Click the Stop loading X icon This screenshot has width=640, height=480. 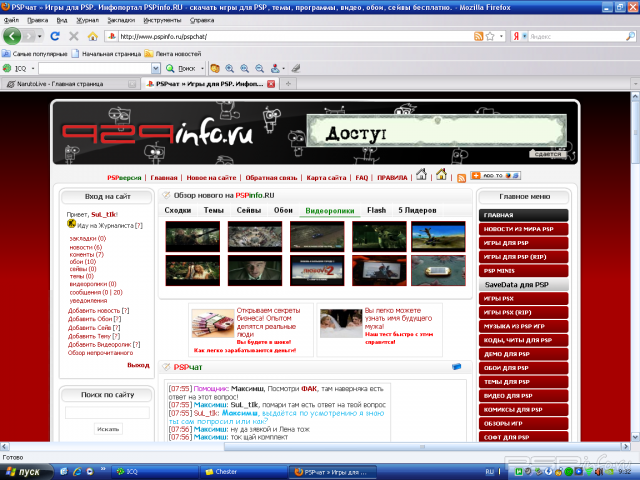[73, 36]
